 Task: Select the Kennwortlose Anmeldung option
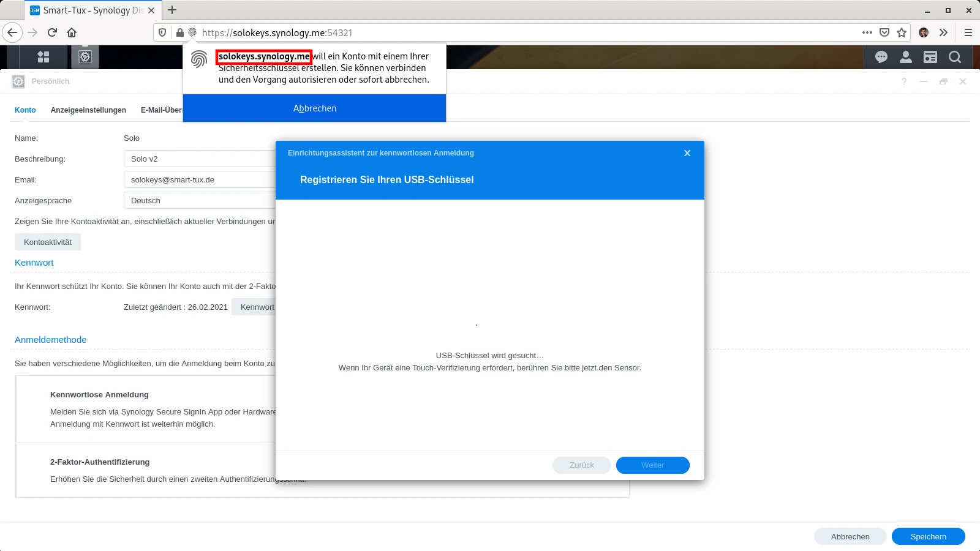point(146,409)
